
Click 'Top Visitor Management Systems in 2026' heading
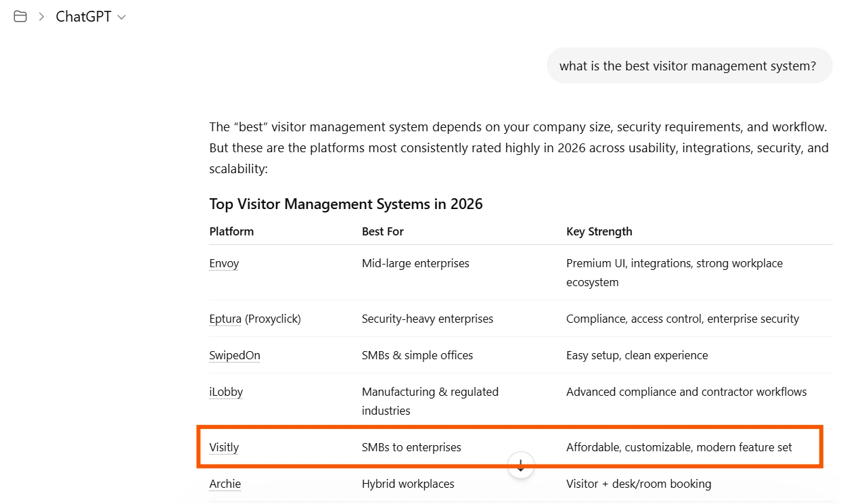(346, 204)
